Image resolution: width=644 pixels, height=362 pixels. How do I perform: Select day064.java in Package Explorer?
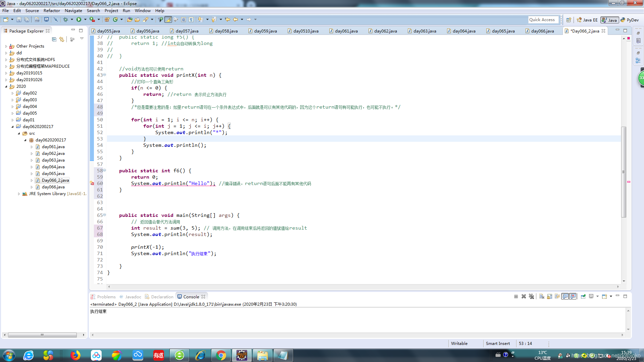(53, 167)
